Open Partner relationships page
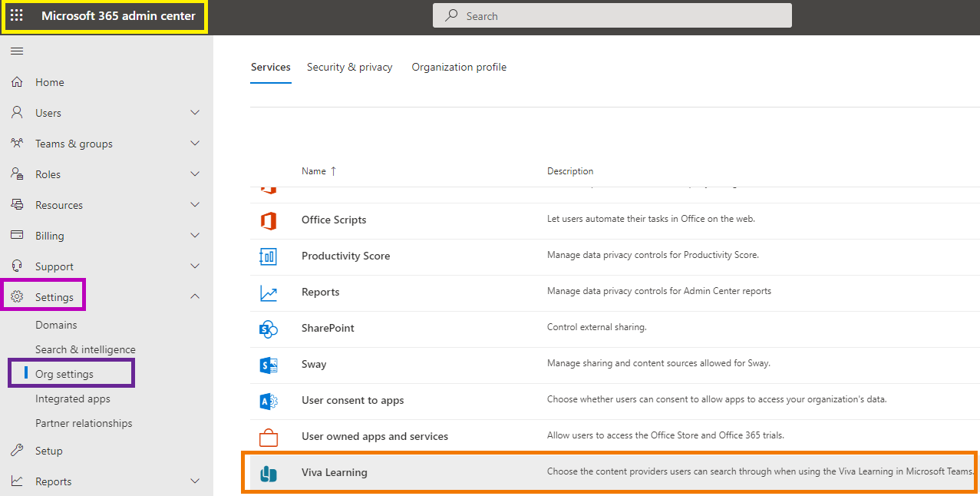 [84, 423]
